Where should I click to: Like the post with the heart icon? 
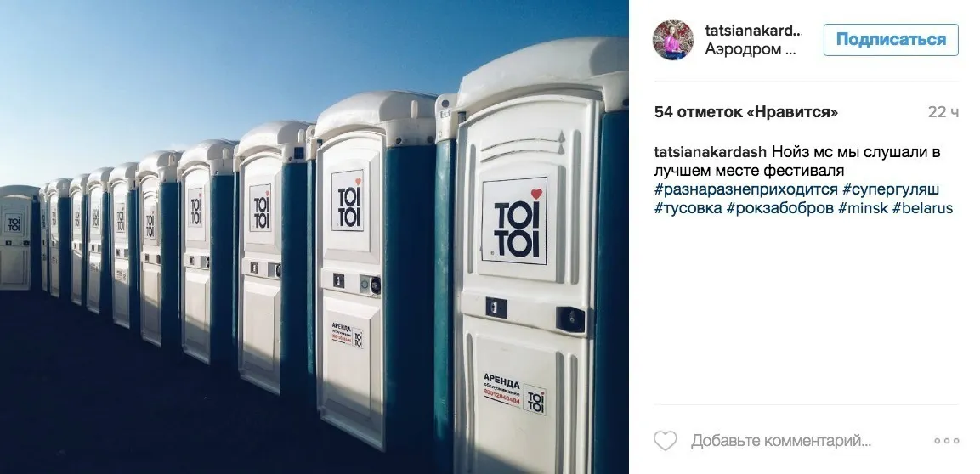[665, 441]
